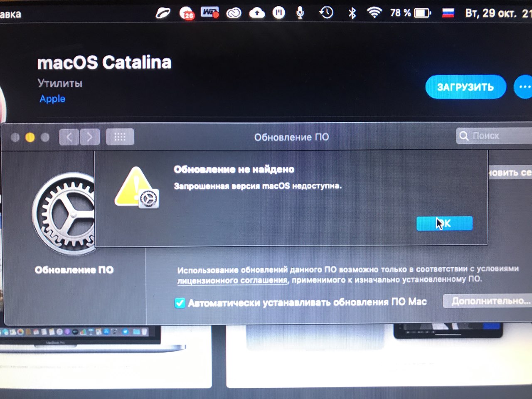Viewport: 532px width, 399px height.
Task: Open the Дополнительно advanced options button
Action: click(x=488, y=300)
